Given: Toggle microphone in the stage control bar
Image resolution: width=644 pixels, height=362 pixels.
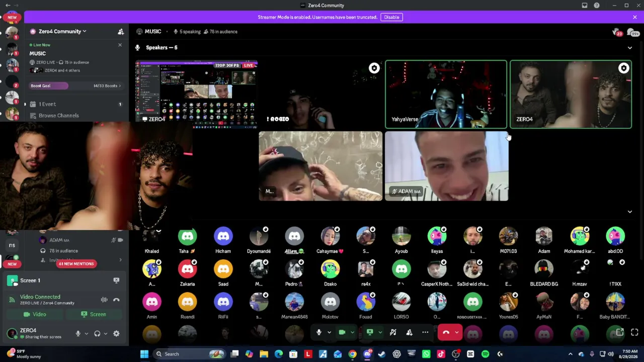Looking at the screenshot, I should [318, 332].
